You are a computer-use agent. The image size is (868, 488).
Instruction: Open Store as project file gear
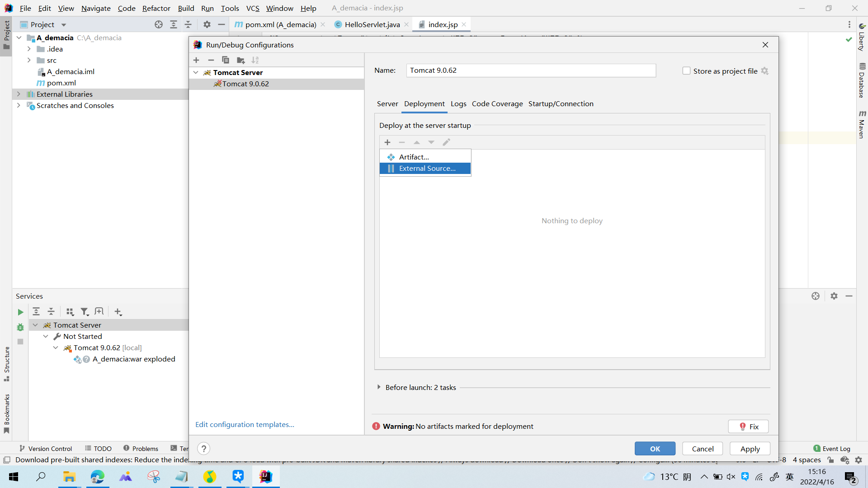764,71
